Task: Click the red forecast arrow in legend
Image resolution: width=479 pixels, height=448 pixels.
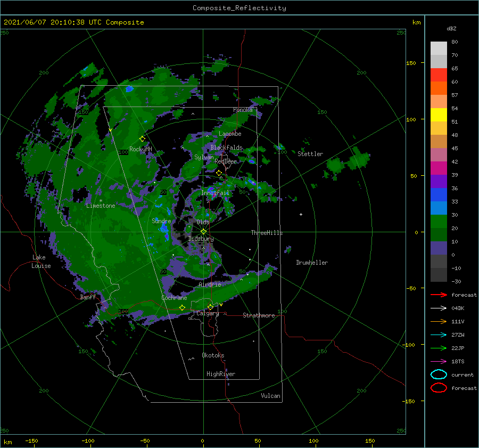Action: coord(439,295)
